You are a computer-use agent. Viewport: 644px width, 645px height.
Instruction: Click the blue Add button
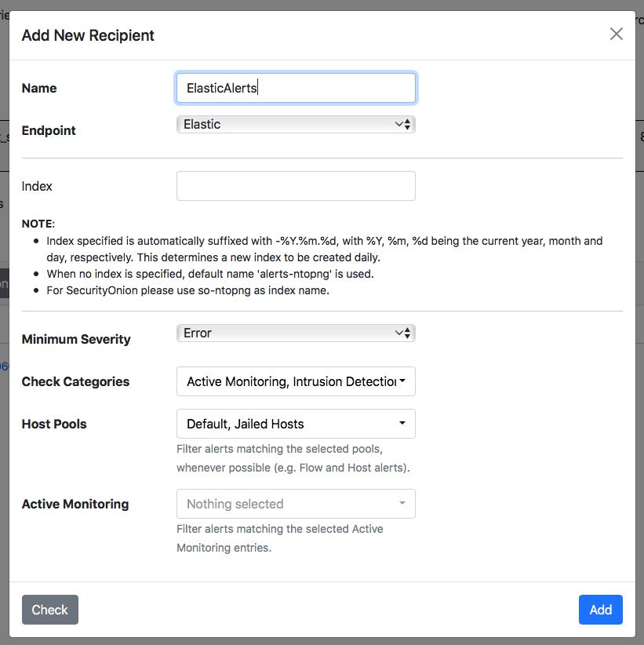600,610
